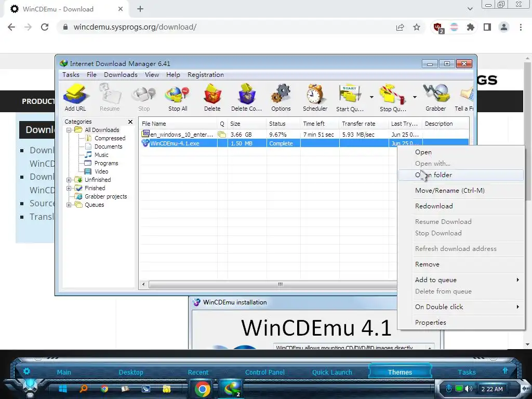The width and height of the screenshot is (532, 399).
Task: Collapse the All Downloads tree node
Action: tap(69, 130)
